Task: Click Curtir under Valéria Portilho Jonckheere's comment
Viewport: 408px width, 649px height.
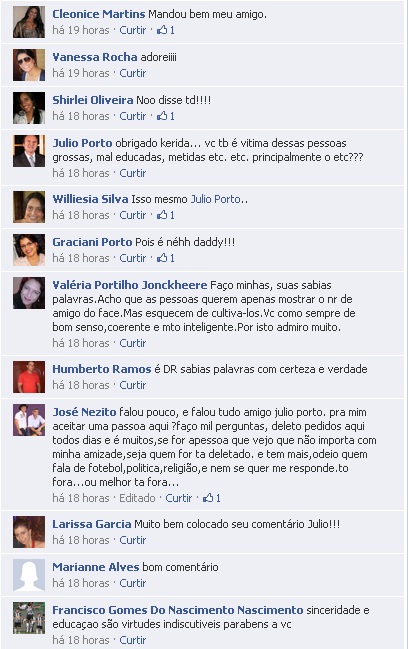Action: [x=133, y=343]
